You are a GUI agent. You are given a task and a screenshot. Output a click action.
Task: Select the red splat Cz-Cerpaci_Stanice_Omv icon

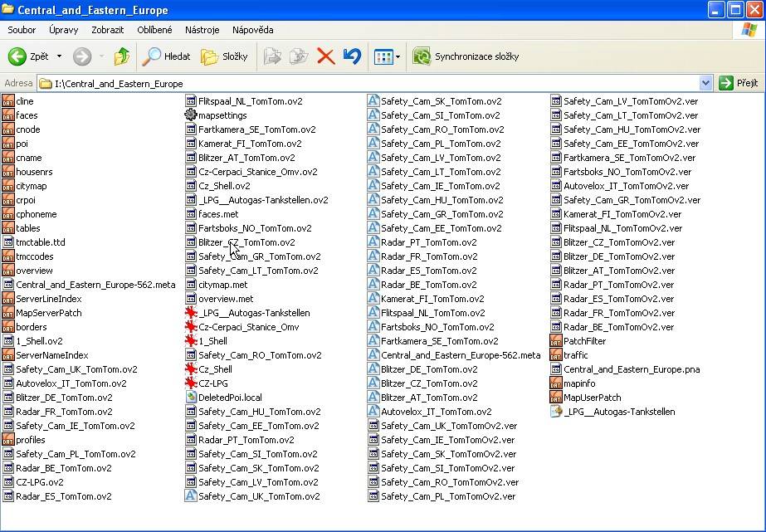tap(191, 327)
